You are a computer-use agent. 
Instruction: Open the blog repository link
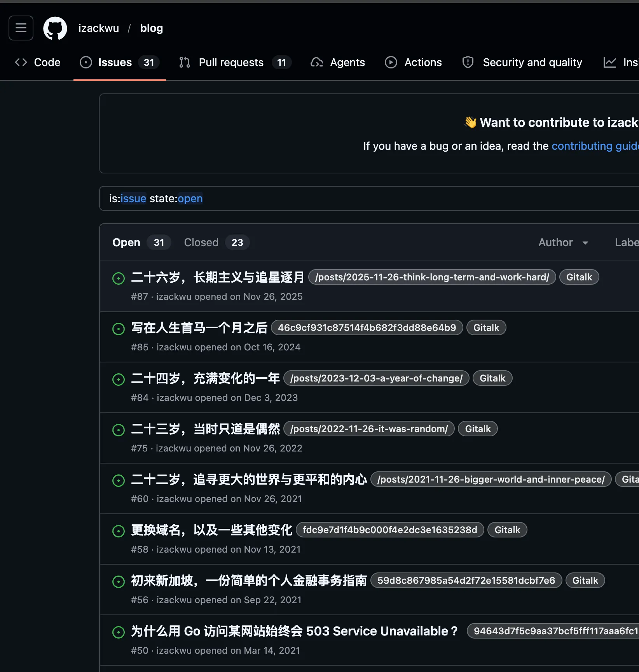152,28
